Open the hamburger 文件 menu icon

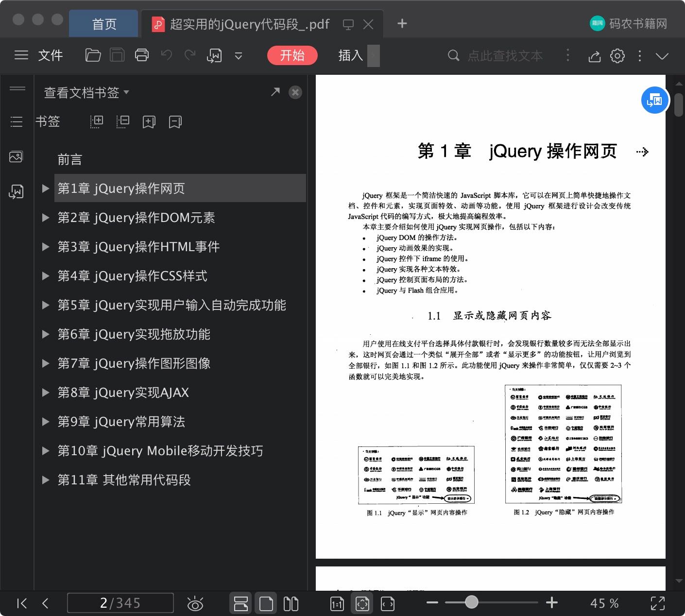coord(21,55)
